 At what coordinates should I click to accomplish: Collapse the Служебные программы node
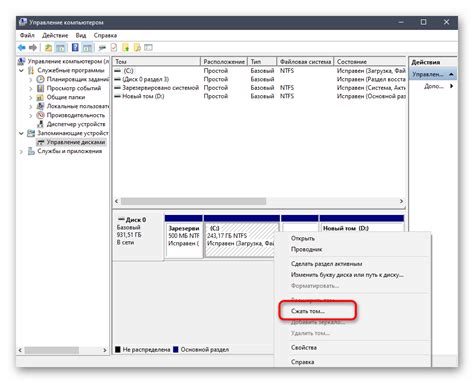pyautogui.click(x=21, y=71)
